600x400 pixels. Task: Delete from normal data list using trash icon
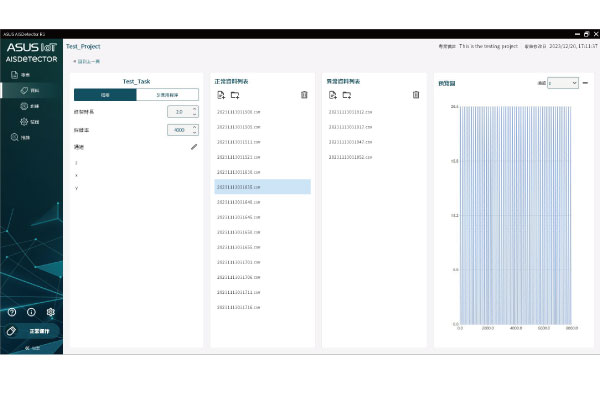304,95
